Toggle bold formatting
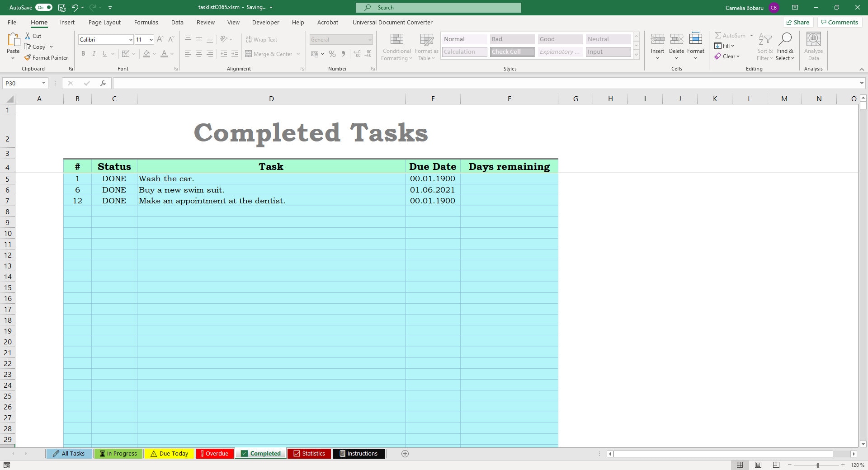 83,54
